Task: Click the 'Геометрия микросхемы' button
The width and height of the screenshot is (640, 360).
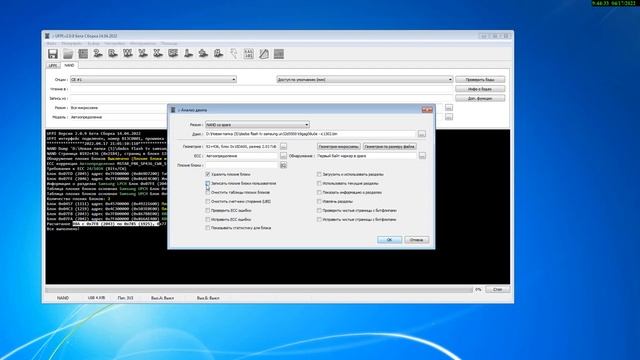Action: [x=338, y=146]
